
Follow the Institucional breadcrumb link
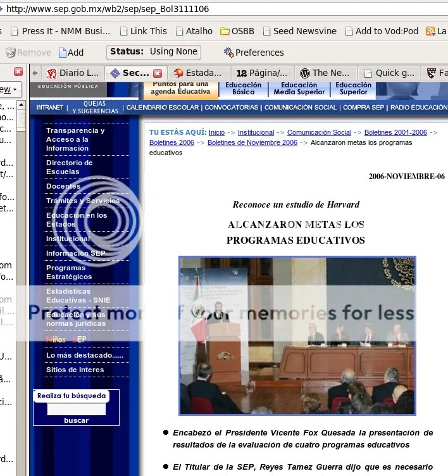[256, 133]
